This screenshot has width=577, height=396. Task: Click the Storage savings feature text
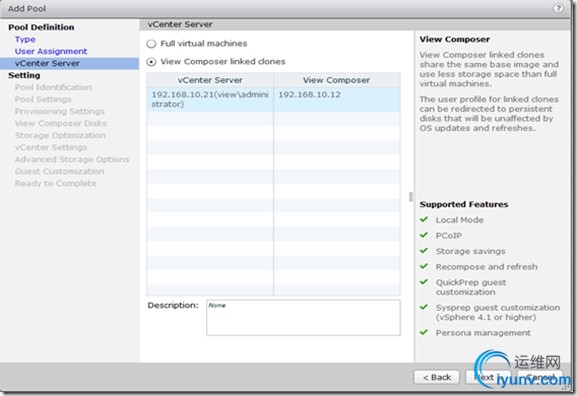470,251
